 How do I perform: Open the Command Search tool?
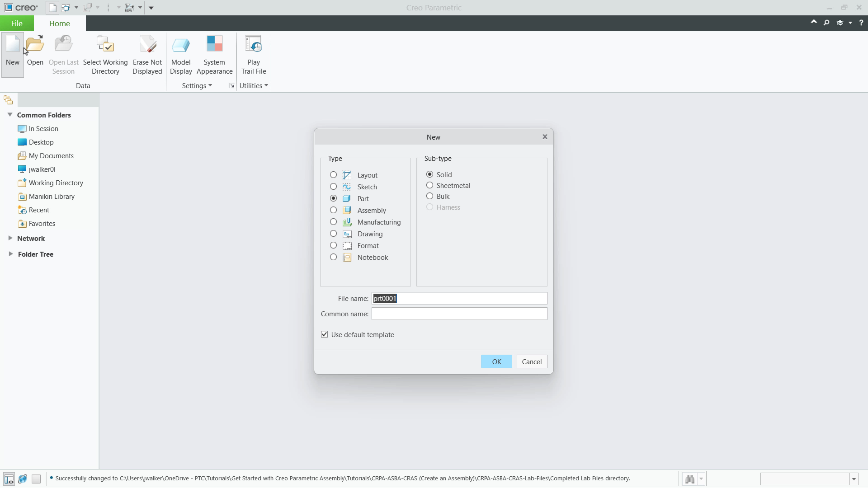pos(827,22)
